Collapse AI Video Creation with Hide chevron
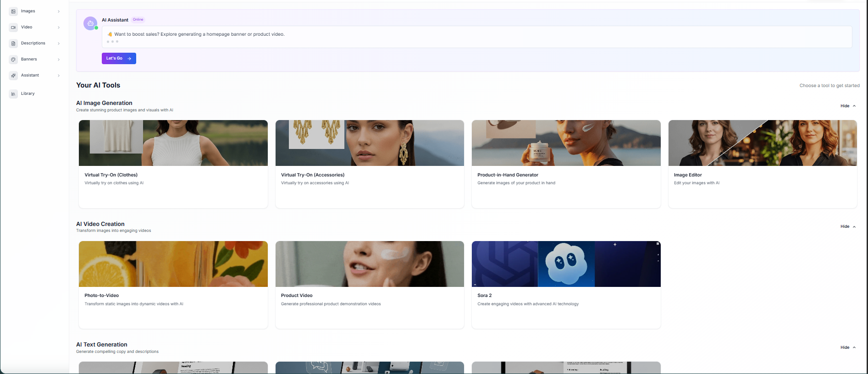 854,226
